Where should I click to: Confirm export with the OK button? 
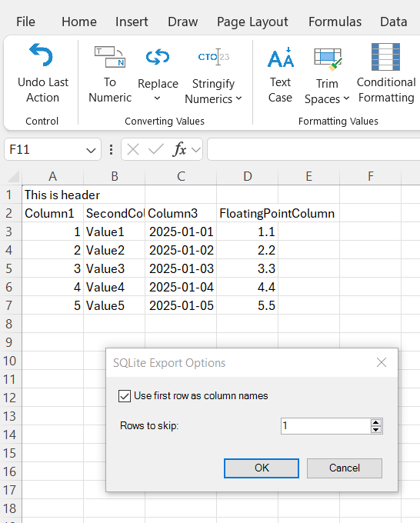tap(262, 468)
